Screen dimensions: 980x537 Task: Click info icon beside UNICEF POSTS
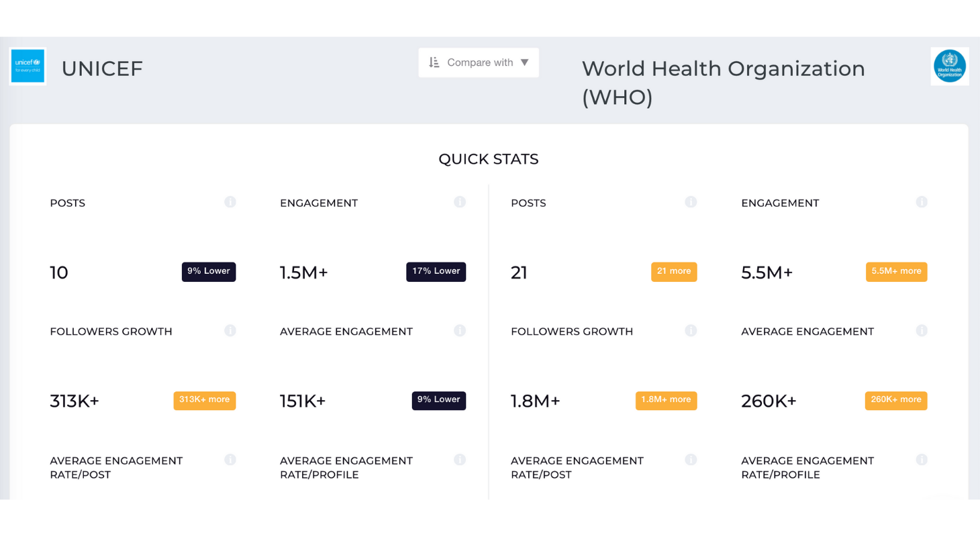230,202
